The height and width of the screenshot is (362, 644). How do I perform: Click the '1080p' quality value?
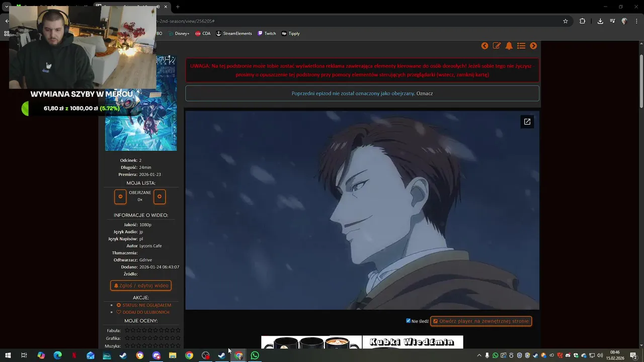point(145,225)
